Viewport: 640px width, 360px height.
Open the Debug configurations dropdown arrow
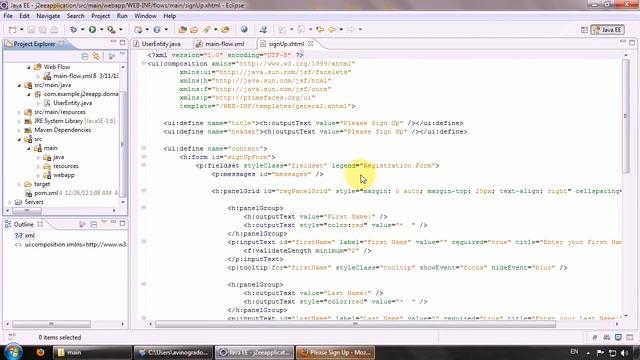point(82,29)
